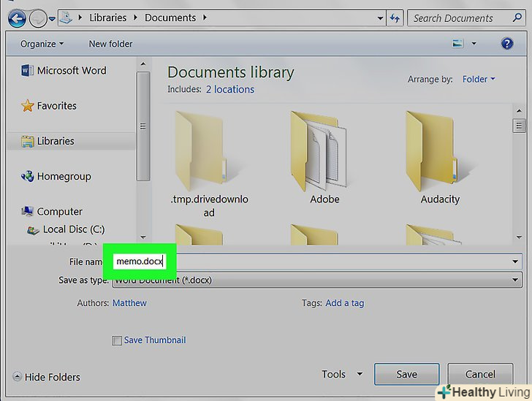Select Computer in navigation pane

click(60, 212)
